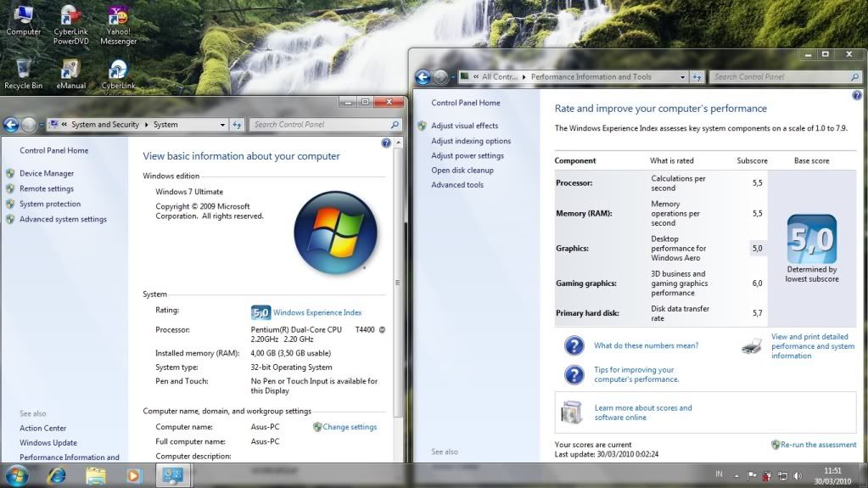Open Windows Explorer folder on taskbar
868x488 pixels.
pos(95,475)
